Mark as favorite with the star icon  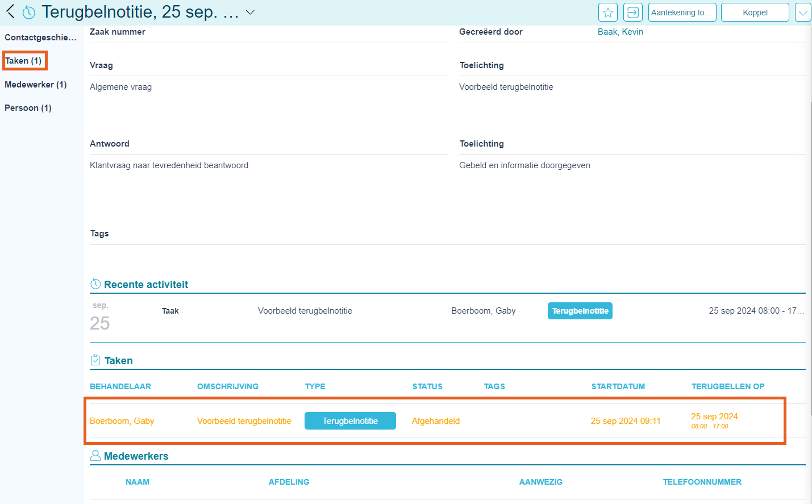(x=608, y=13)
